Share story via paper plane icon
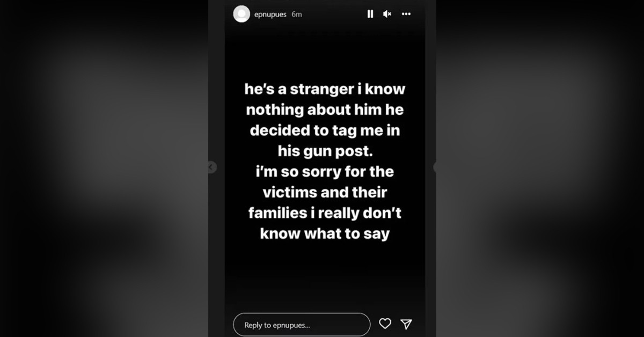Viewport: 644px width, 337px height. [x=406, y=324]
